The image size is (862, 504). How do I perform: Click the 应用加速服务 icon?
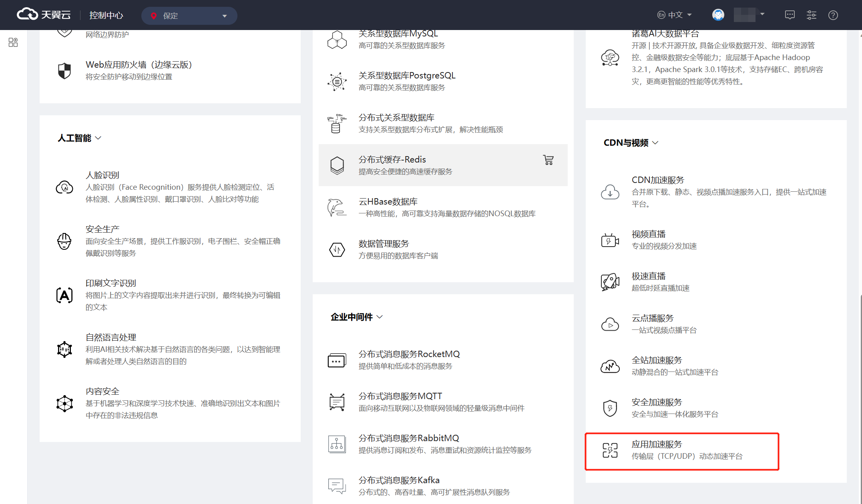[x=610, y=450]
